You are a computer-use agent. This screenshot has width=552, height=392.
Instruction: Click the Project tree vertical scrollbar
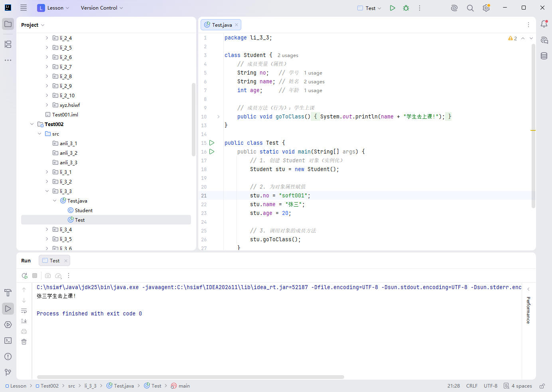coord(193,119)
